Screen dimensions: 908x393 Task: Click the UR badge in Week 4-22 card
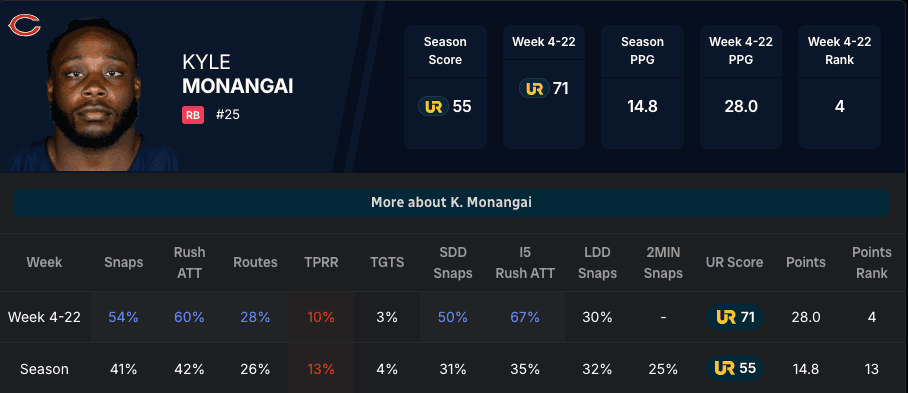pos(534,89)
